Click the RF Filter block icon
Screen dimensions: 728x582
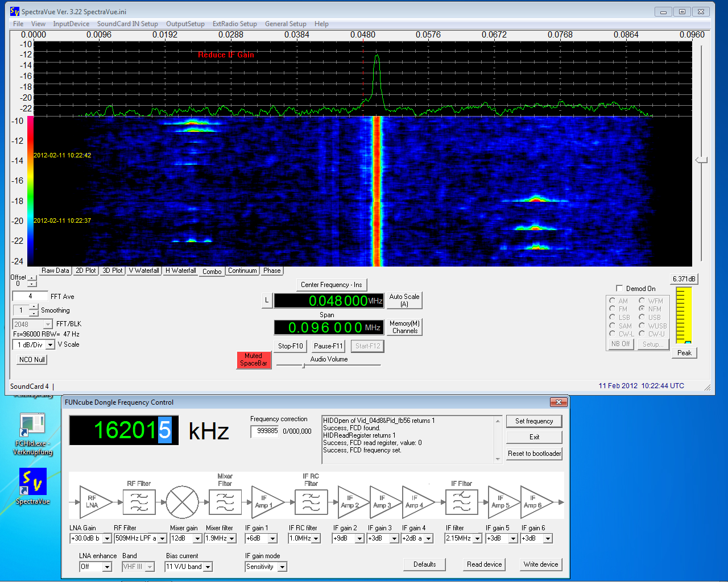139,502
